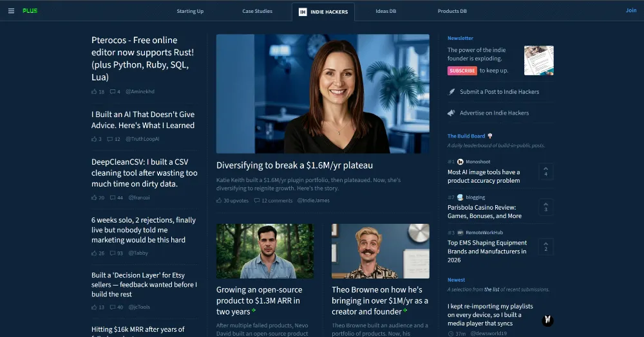The width and height of the screenshot is (644, 337).
Task: Open '6 weeks solo, 2 rejections' post title
Action: point(144,230)
